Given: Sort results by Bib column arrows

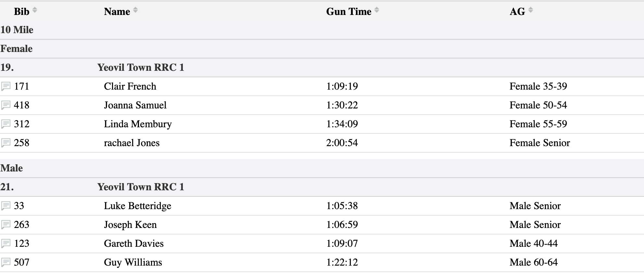Looking at the screenshot, I should click(35, 10).
